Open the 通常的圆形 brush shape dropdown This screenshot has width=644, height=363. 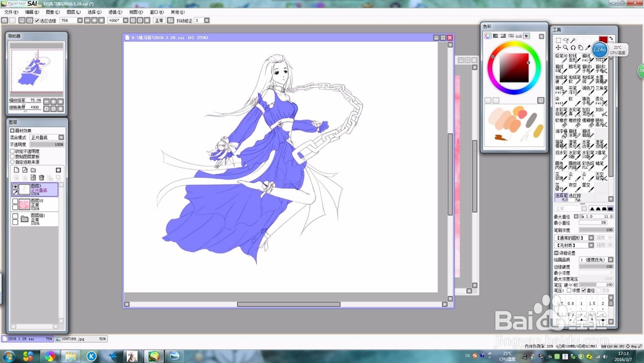click(591, 238)
